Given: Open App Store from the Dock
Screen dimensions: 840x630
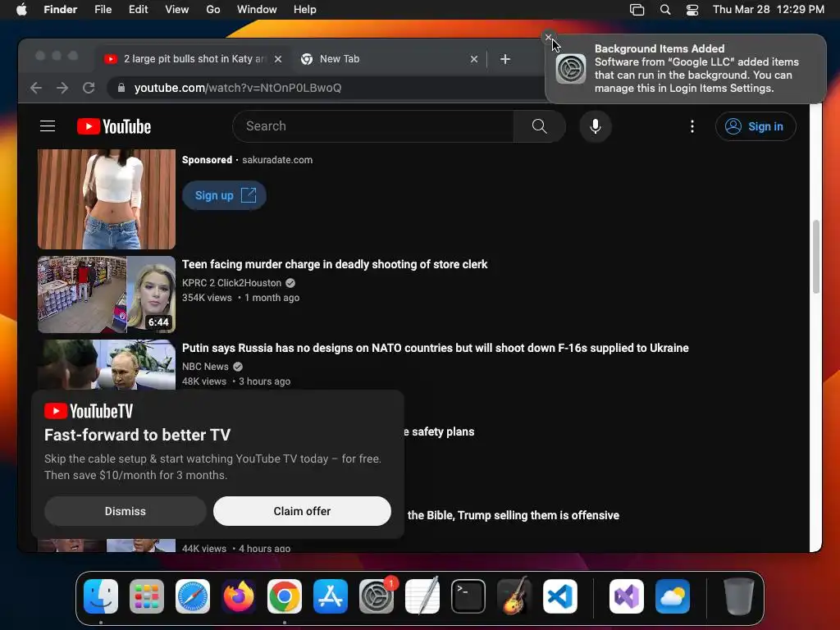Looking at the screenshot, I should click(x=331, y=596).
